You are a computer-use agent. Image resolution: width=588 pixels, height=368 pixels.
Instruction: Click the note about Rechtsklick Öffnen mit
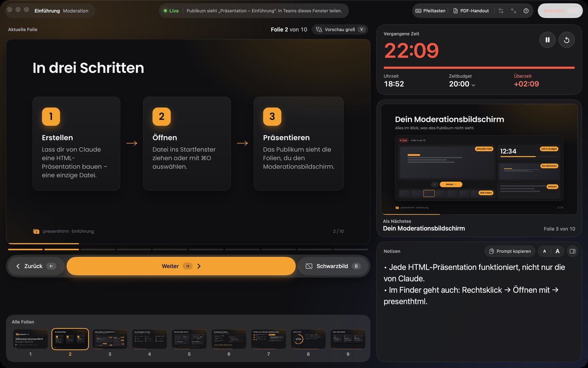coord(471,296)
